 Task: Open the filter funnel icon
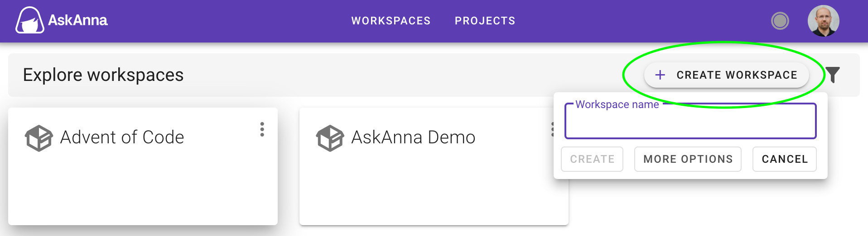click(833, 75)
